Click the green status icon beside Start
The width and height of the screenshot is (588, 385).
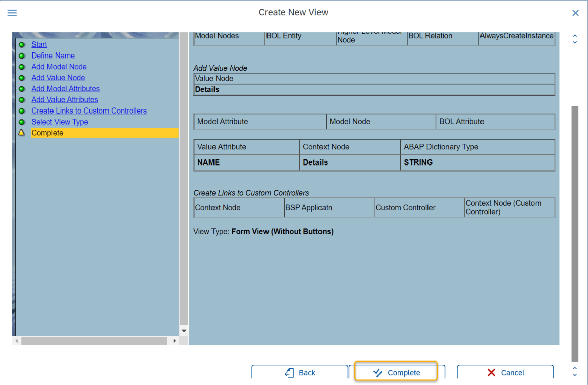point(22,44)
